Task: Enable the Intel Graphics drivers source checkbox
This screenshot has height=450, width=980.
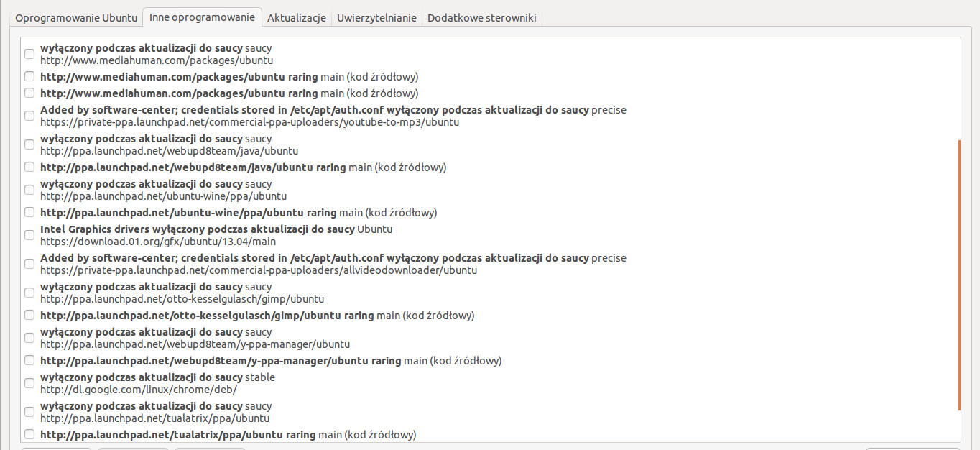Action: tap(29, 235)
